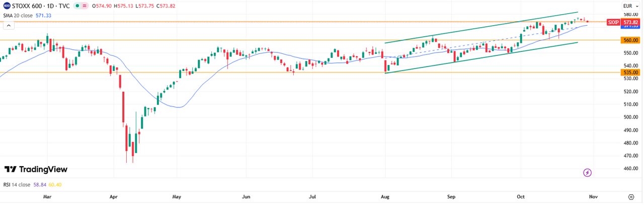Viewport: 644px width, 205px height.
Task: Click the purple lightning bolt icon
Action: tap(587, 173)
